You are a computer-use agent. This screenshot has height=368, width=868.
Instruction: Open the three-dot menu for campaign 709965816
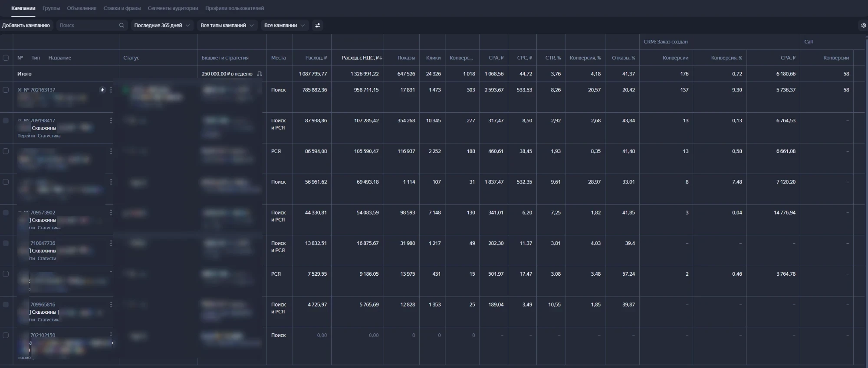(111, 305)
